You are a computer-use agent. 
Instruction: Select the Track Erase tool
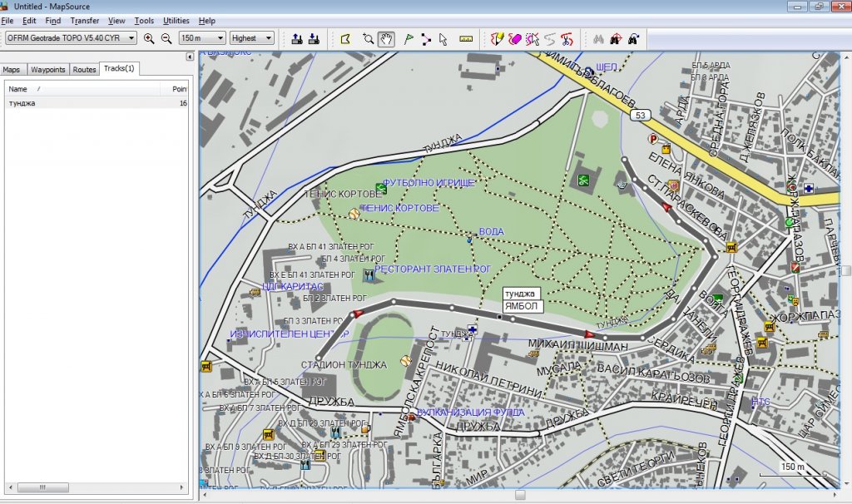[x=515, y=38]
